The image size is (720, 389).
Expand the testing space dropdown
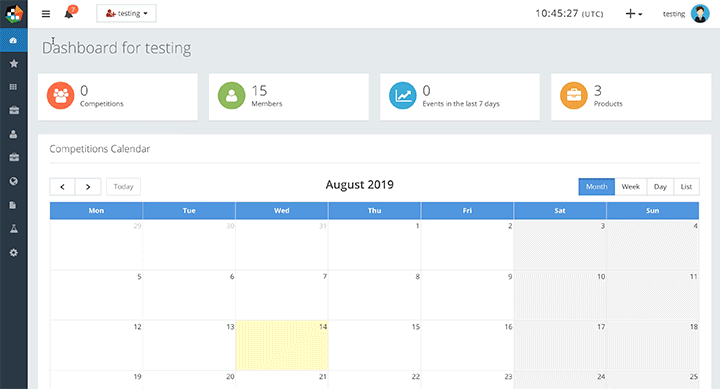126,13
